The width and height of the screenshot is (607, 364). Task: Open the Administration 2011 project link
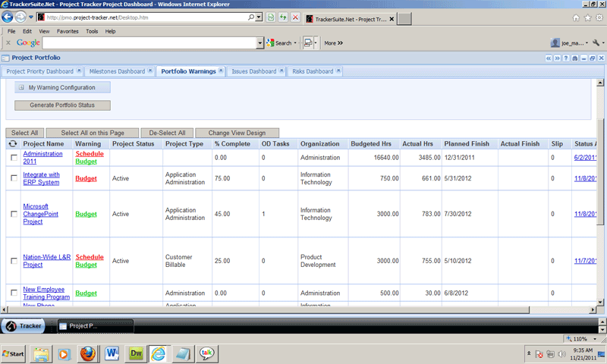click(42, 158)
